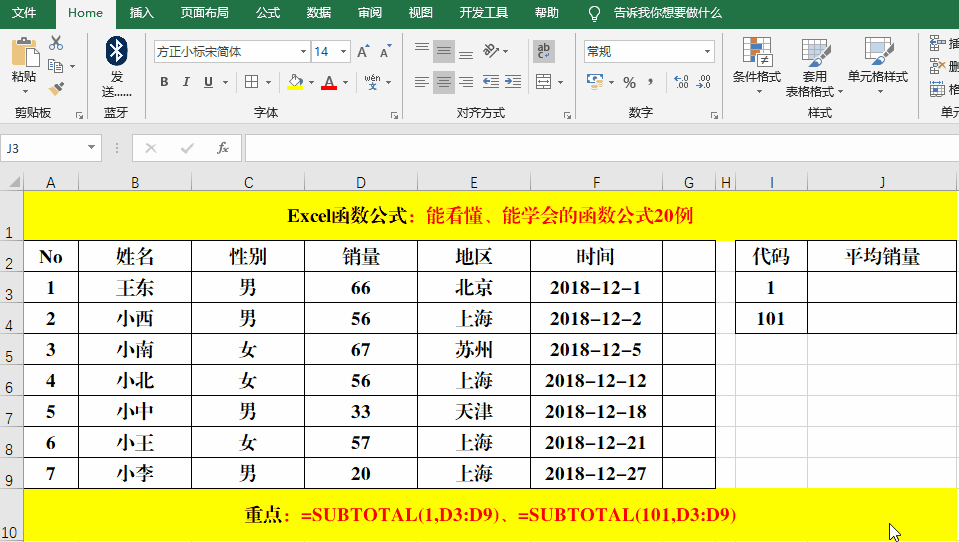Viewport: 959px width, 542px height.
Task: Open the font color dropdown arrow
Action: (x=346, y=82)
